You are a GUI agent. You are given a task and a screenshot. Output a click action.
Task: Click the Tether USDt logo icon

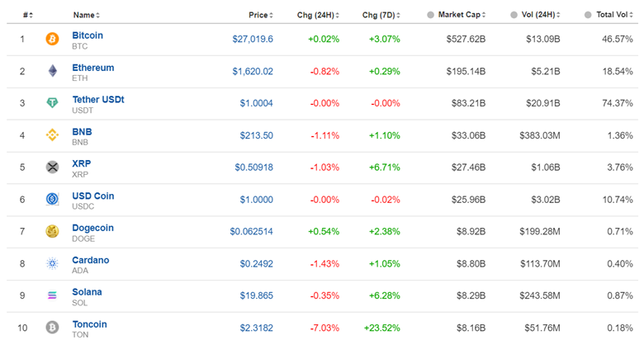[52, 102]
